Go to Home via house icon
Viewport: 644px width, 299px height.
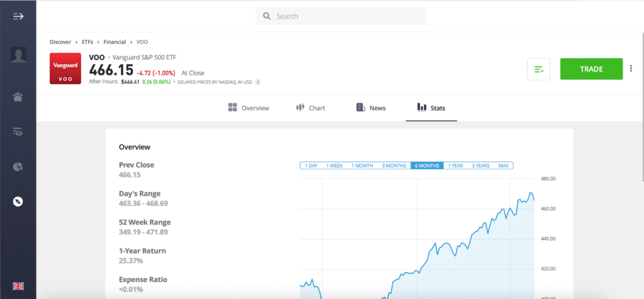(18, 97)
